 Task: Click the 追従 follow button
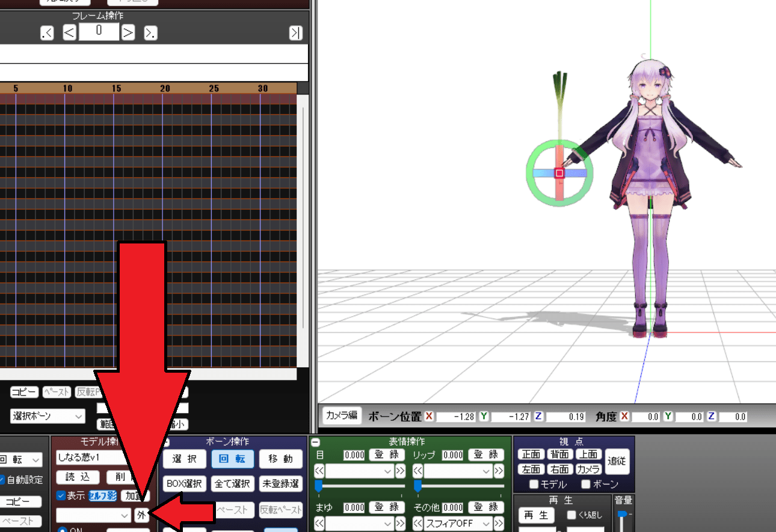617,462
